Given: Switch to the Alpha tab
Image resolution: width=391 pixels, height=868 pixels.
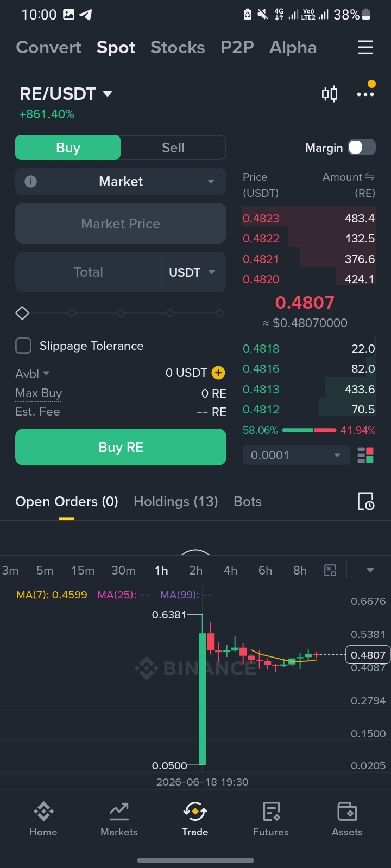Looking at the screenshot, I should 293,47.
